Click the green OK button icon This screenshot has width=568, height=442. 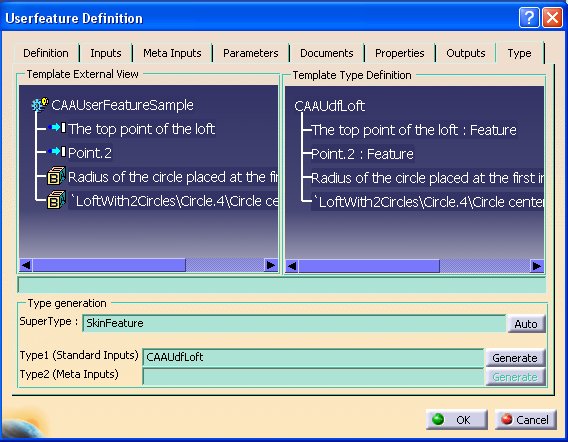[x=438, y=419]
